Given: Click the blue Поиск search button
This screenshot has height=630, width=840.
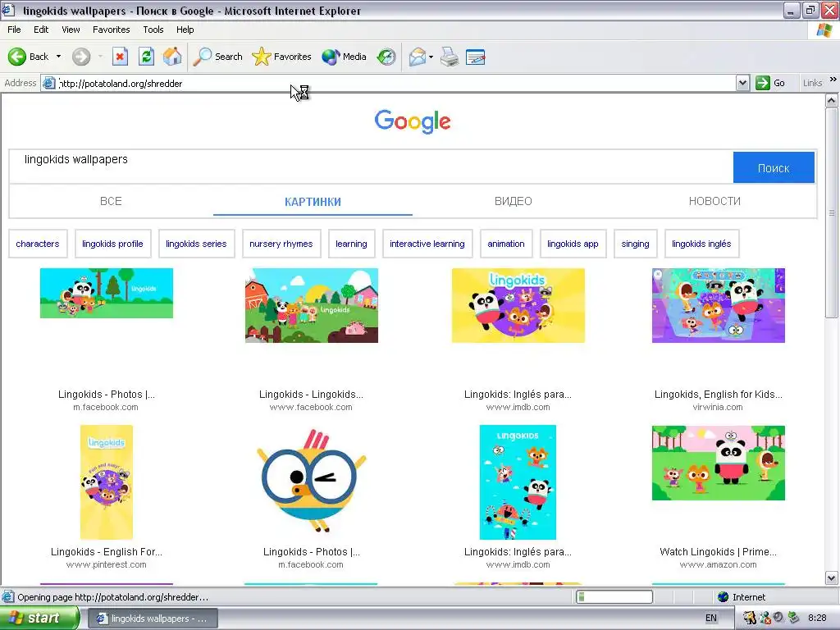Looking at the screenshot, I should [774, 167].
